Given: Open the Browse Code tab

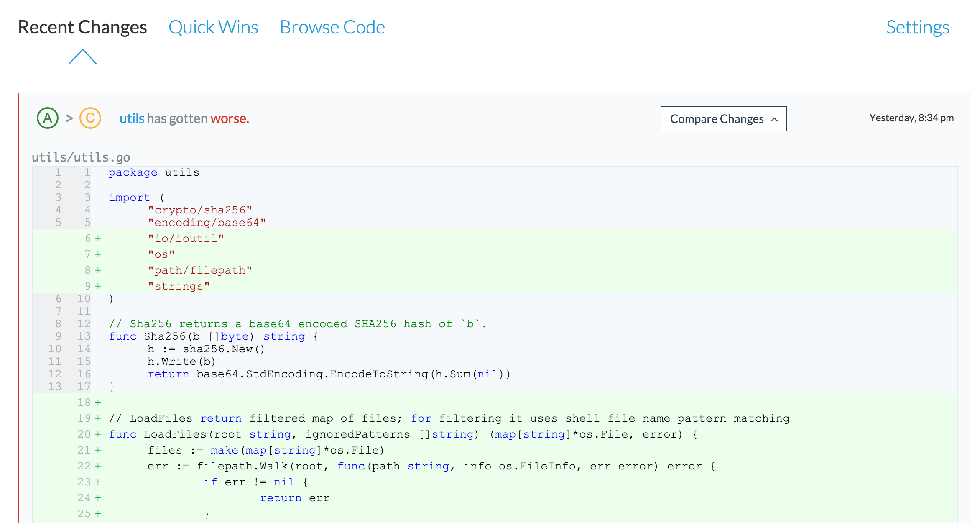Looking at the screenshot, I should click(x=332, y=27).
